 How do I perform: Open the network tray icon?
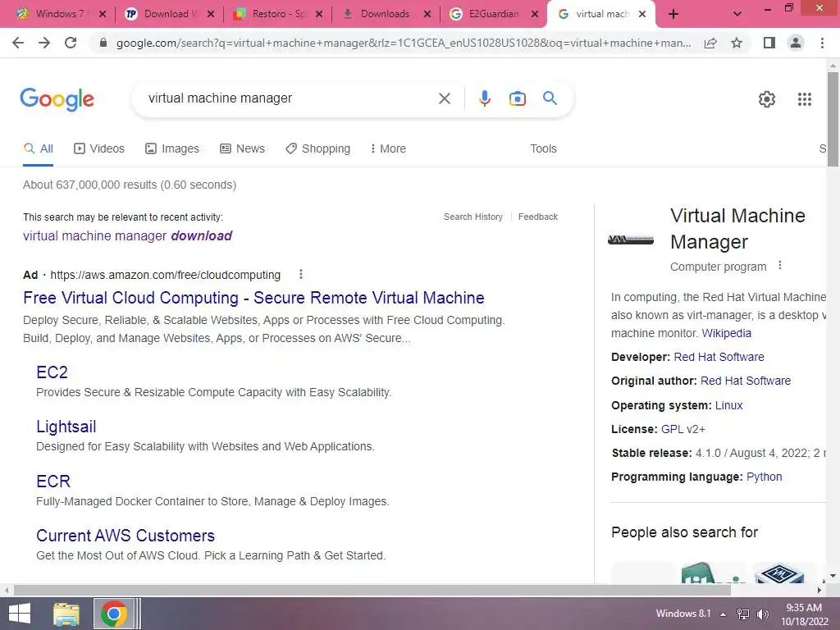click(743, 614)
